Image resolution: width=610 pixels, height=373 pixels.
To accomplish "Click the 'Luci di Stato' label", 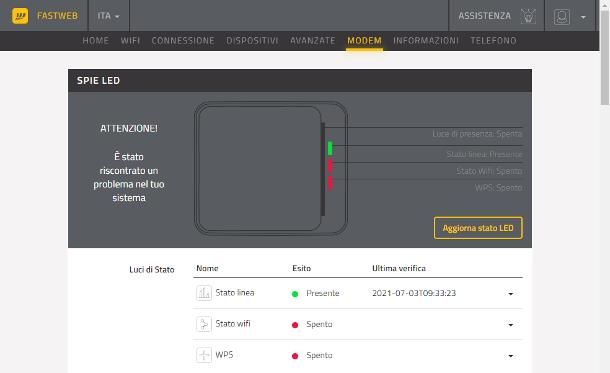I will pos(152,270).
